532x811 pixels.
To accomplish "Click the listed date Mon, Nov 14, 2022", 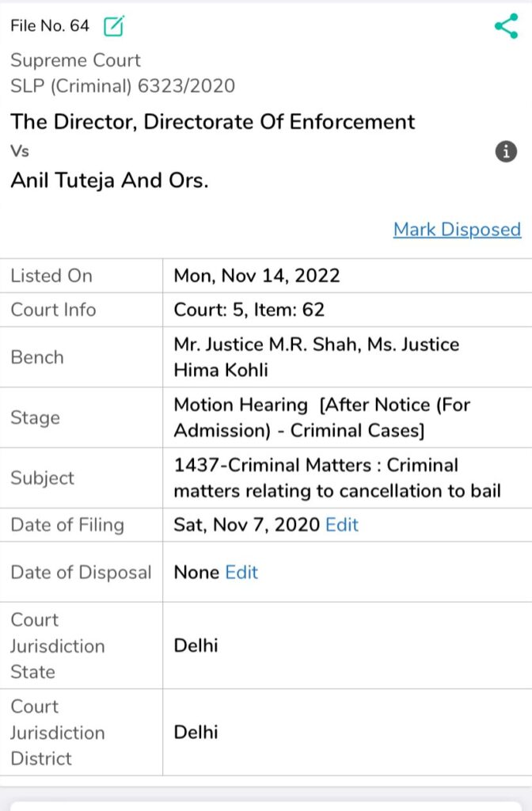I will click(256, 276).
